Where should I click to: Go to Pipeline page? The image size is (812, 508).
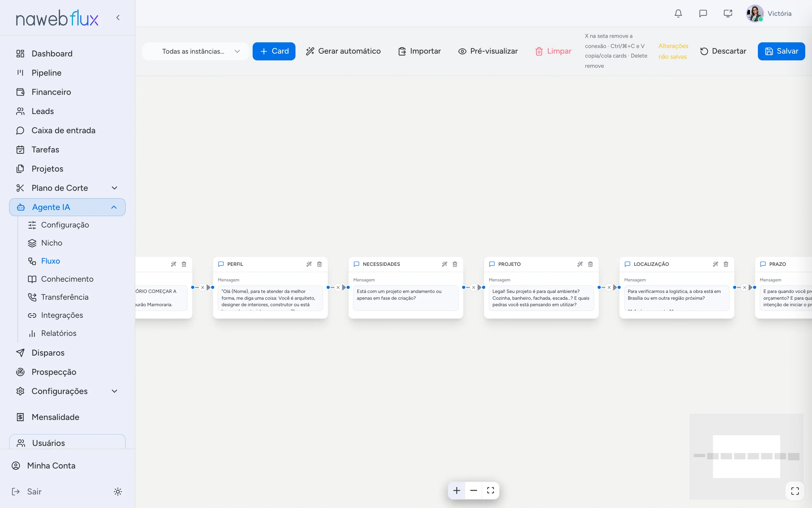point(67,73)
